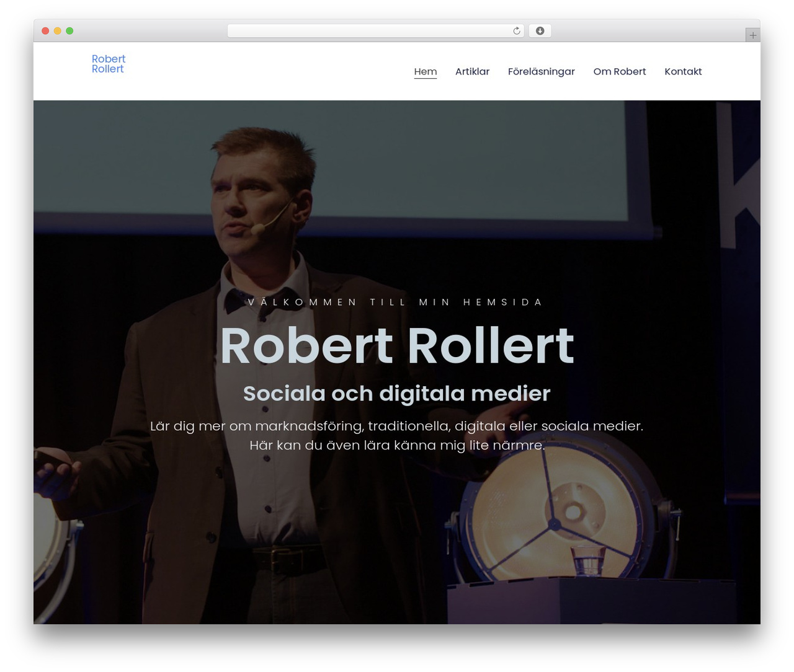This screenshot has width=794, height=672.
Task: Minimize the browser with yellow button
Action: pos(58,31)
